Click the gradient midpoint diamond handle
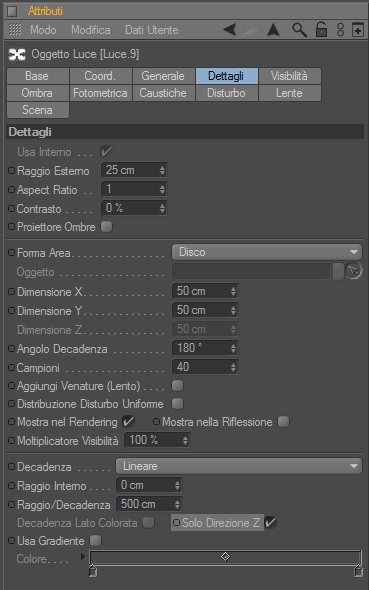The height and width of the screenshot is (590, 369). click(225, 556)
